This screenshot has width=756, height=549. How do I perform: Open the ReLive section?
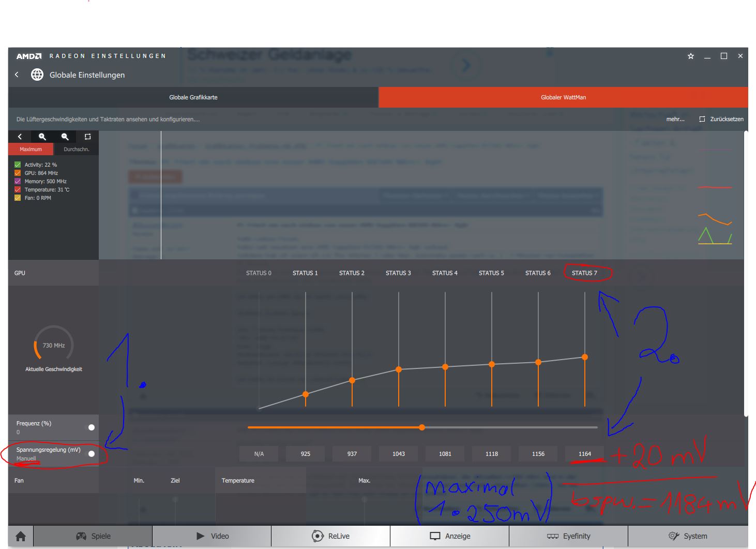[x=331, y=536]
